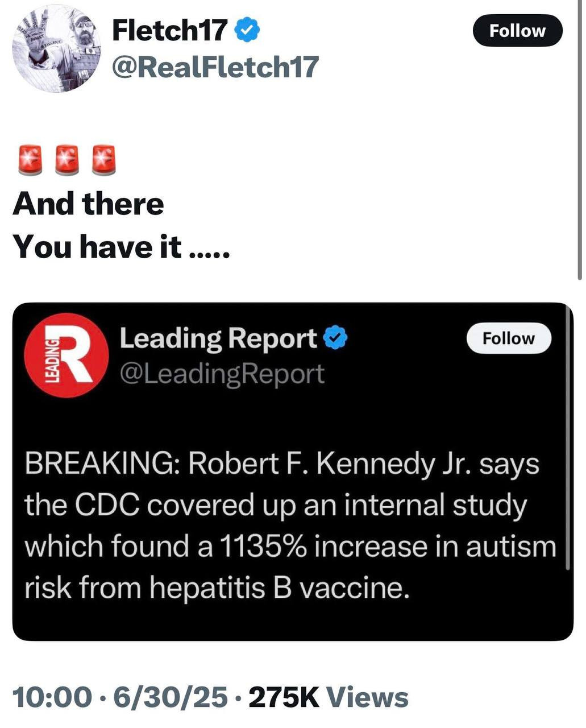Follow the Fletch17 account
The height and width of the screenshot is (728, 586).
point(517,31)
